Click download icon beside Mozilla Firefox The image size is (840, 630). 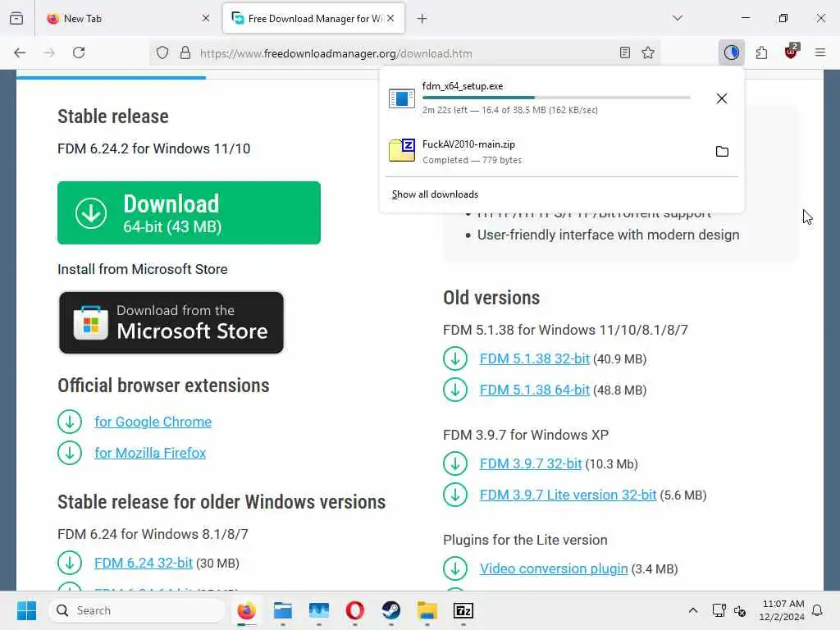70,453
